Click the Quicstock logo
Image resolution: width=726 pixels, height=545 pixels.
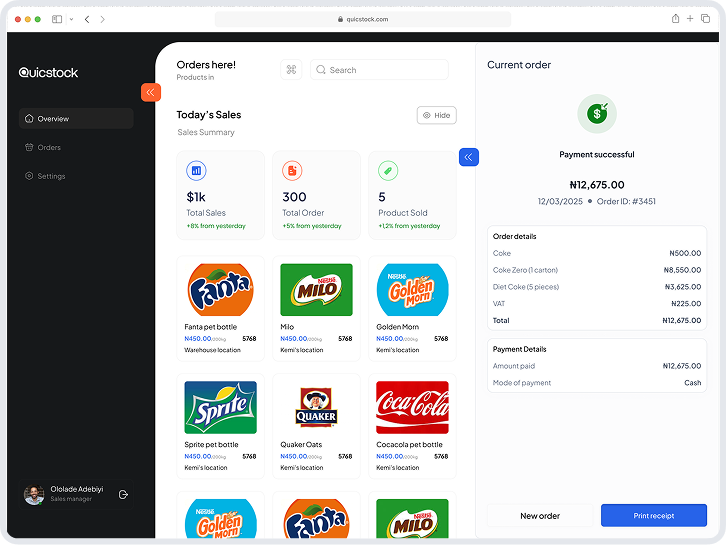(48, 73)
